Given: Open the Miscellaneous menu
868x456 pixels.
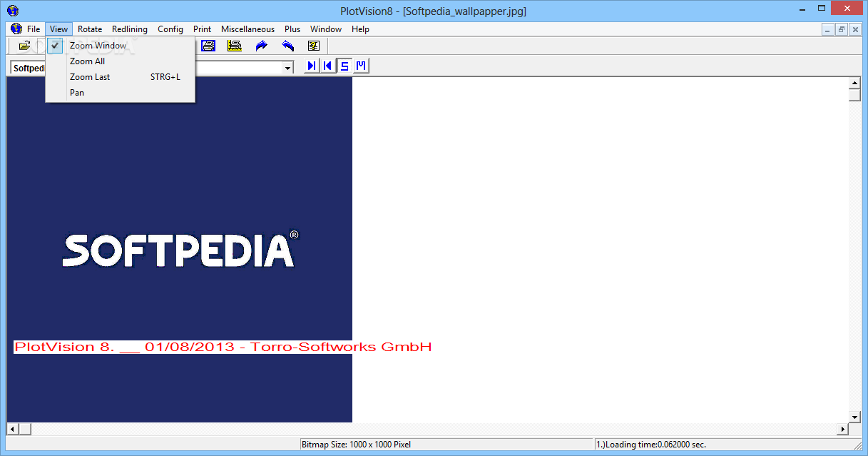Looking at the screenshot, I should click(247, 29).
